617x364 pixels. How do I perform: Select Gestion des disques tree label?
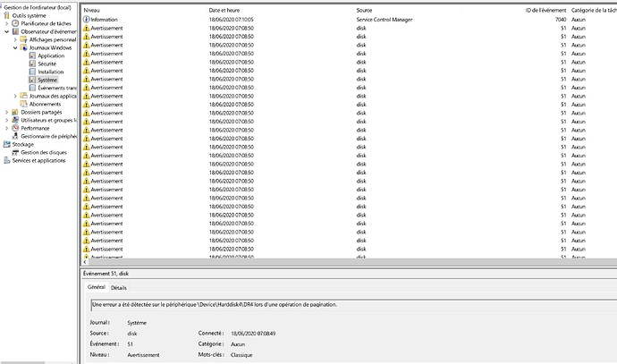coord(44,152)
